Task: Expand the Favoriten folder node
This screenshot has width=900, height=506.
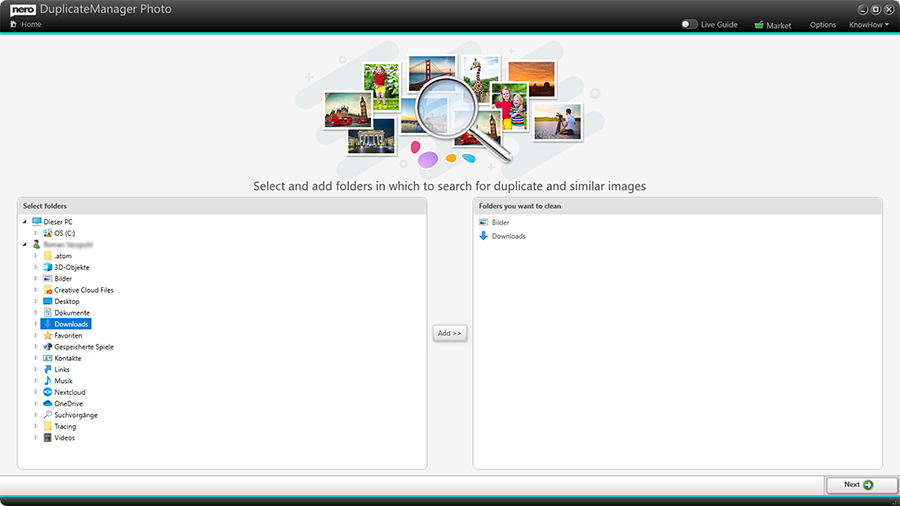Action: pos(36,336)
